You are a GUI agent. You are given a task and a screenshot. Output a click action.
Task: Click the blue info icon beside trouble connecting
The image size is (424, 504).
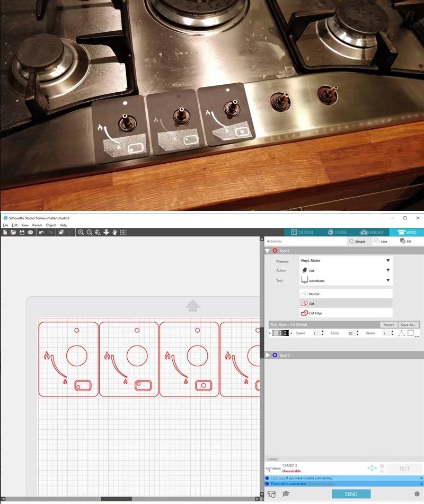click(267, 478)
